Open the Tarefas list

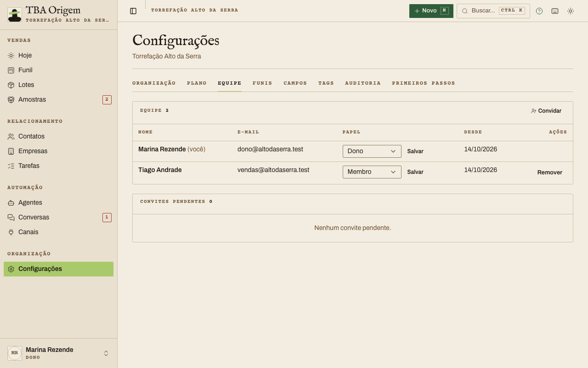(58, 166)
